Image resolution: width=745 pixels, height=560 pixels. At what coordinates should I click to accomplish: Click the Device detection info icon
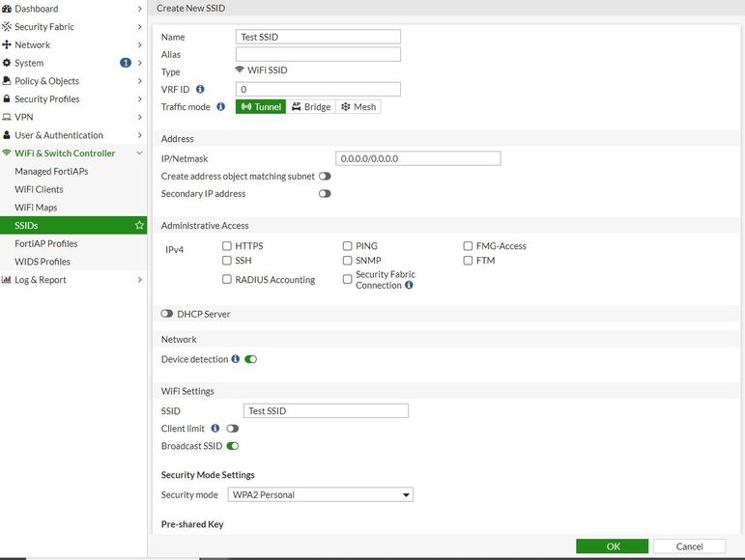(x=235, y=359)
